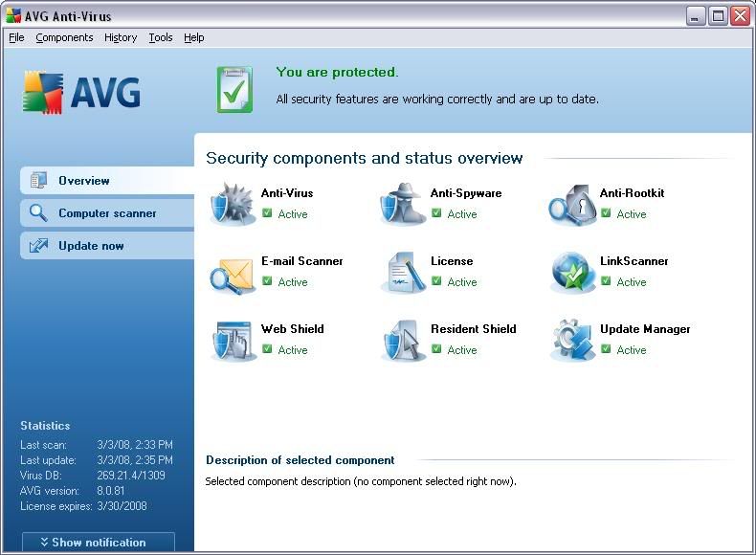Open the Web Shield component icon
This screenshot has height=555, width=756.
pos(233,340)
